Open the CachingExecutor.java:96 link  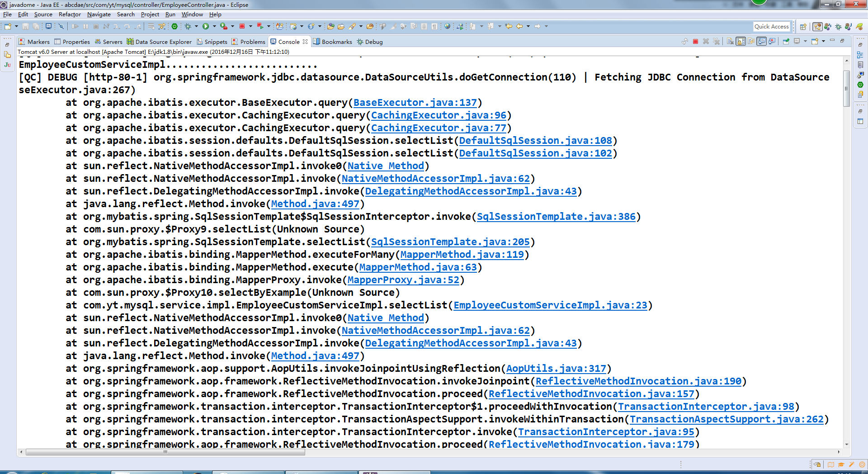tap(439, 115)
